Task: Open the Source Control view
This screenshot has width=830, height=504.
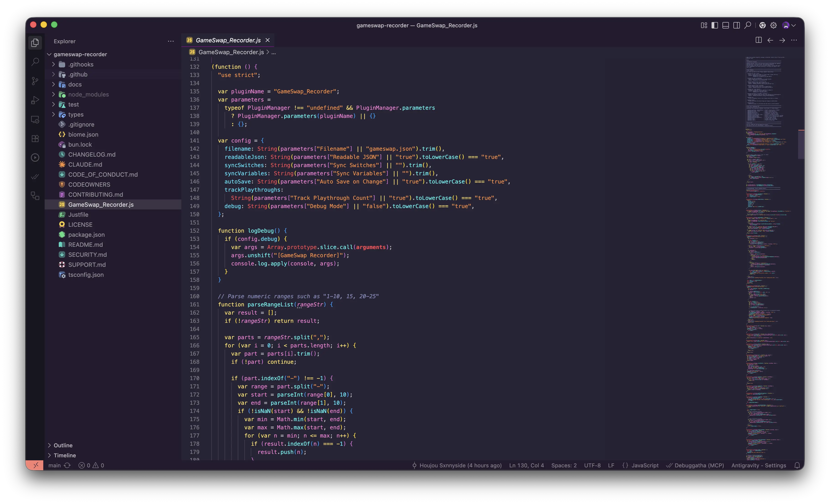Action: 35,81
